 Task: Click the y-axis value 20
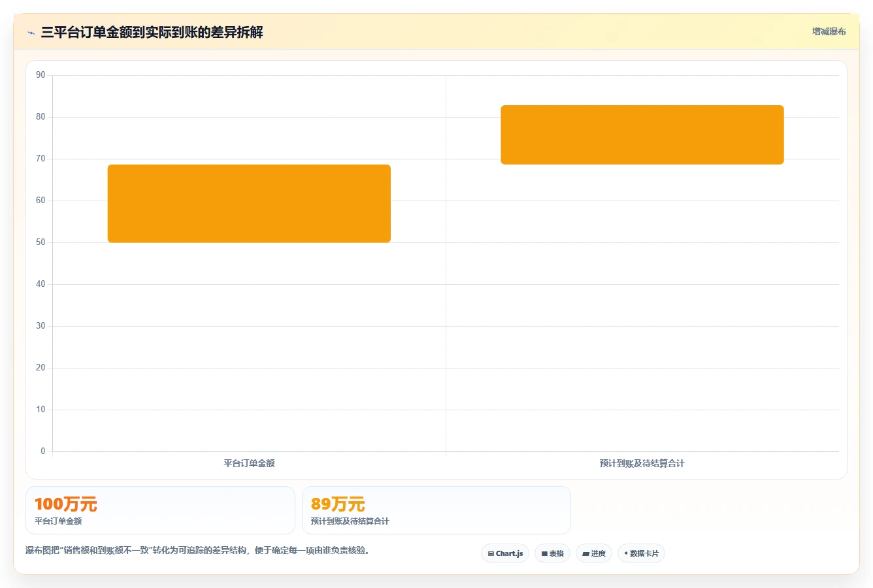[41, 368]
